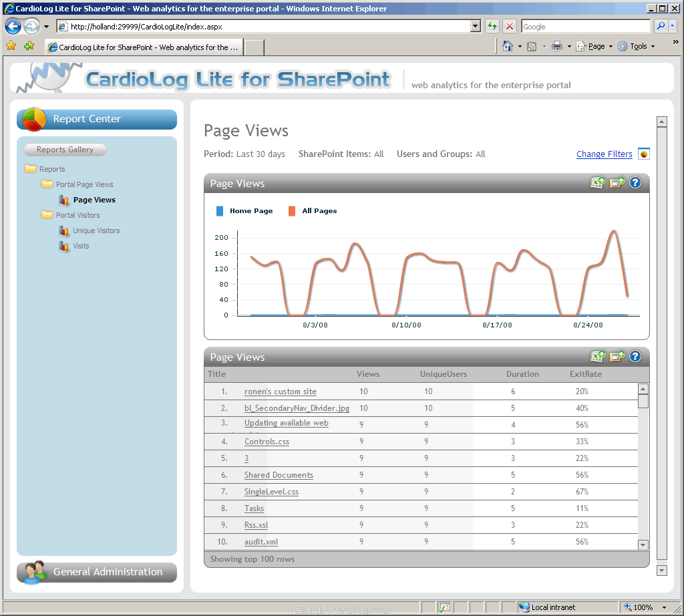The image size is (684, 616).
Task: Click the table scrollbar down arrow
Action: pyautogui.click(x=643, y=545)
